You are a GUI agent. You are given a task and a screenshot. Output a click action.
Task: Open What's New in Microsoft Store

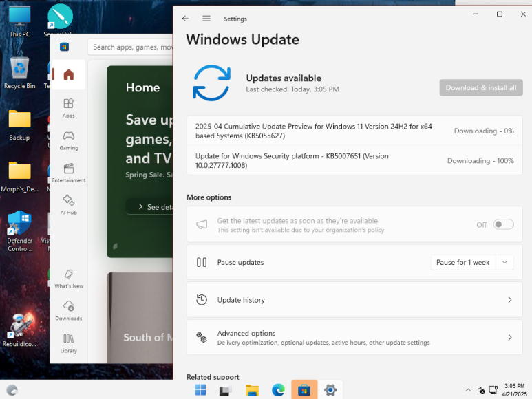click(x=69, y=279)
